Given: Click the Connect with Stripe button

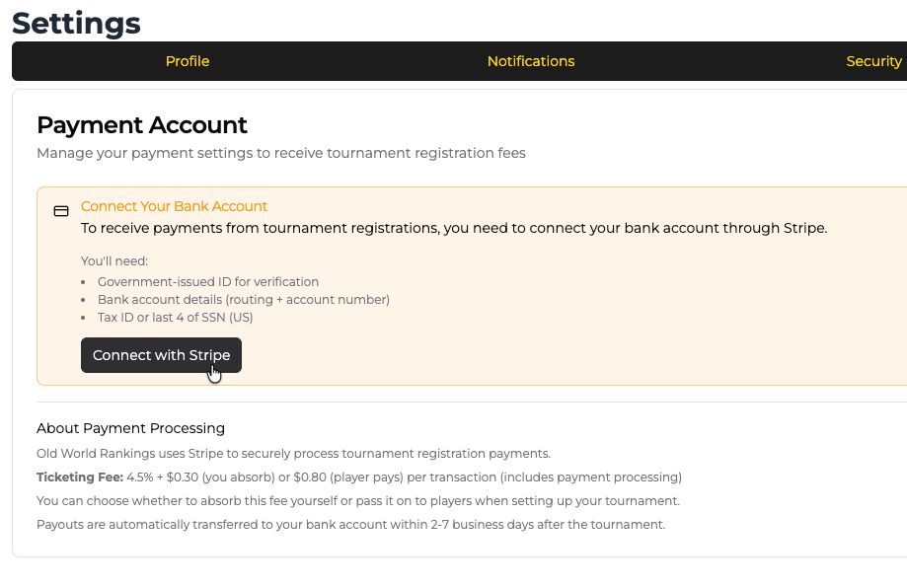Looking at the screenshot, I should 161,354.
